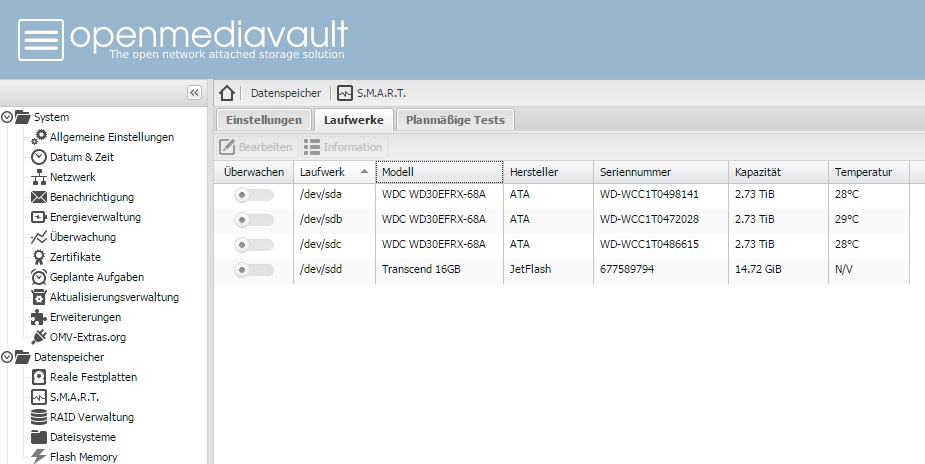The width and height of the screenshot is (925, 464).
Task: Select the Netzwerk network icon
Action: (39, 177)
